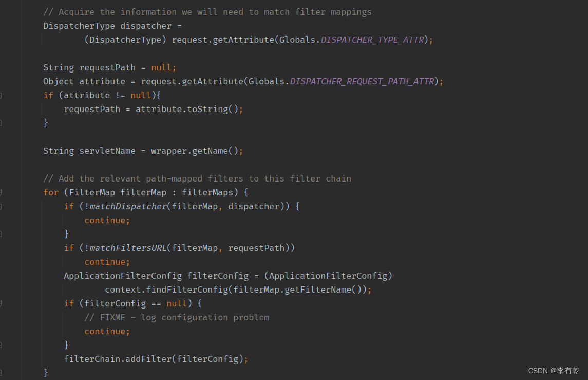Click DISPATCHER_REQUEST_PATH_ATTR constant
The image size is (588, 380).
[x=362, y=81]
